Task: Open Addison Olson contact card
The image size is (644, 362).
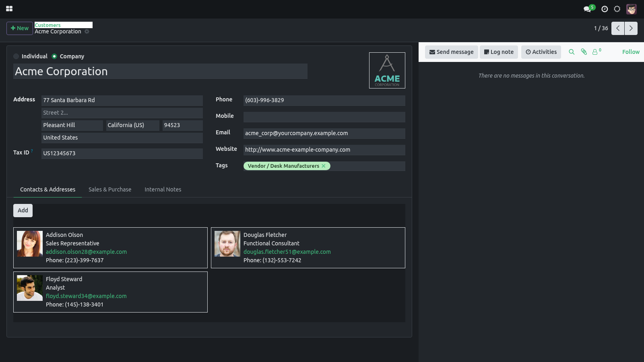Action: [x=110, y=248]
